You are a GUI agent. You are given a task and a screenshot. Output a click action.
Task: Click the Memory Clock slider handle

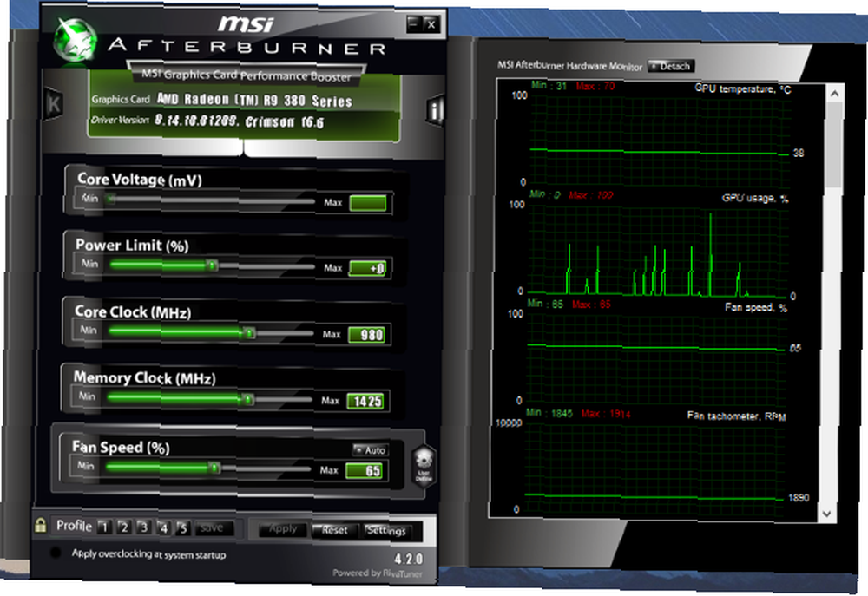[248, 400]
